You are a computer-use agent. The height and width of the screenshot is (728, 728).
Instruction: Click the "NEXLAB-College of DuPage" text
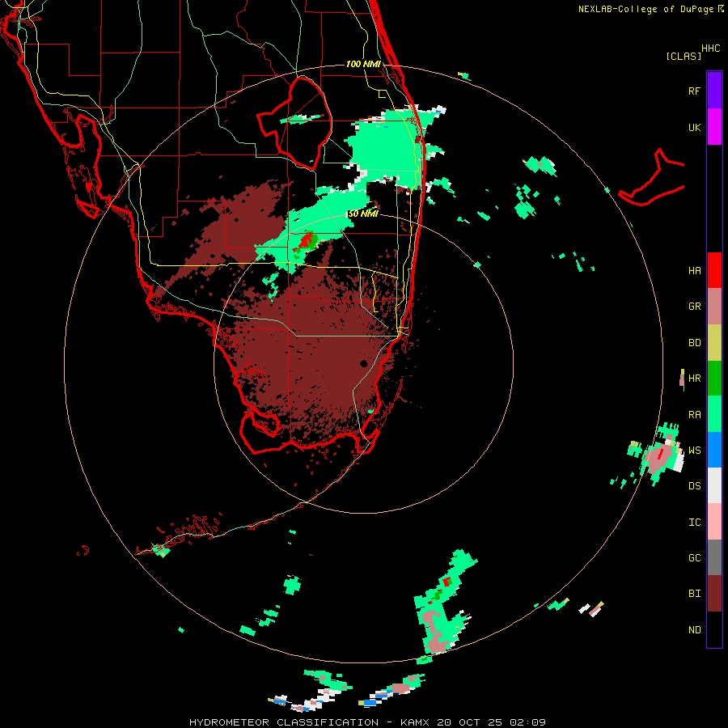[x=645, y=9]
